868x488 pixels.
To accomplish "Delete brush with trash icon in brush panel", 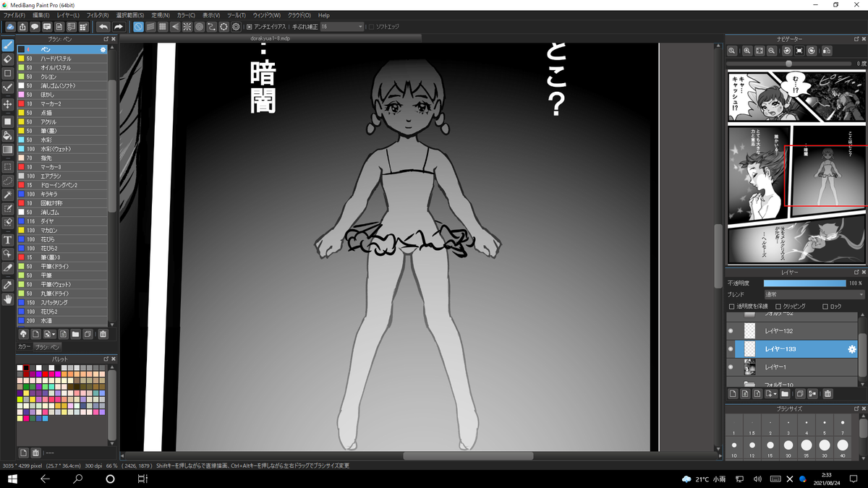I will 103,334.
